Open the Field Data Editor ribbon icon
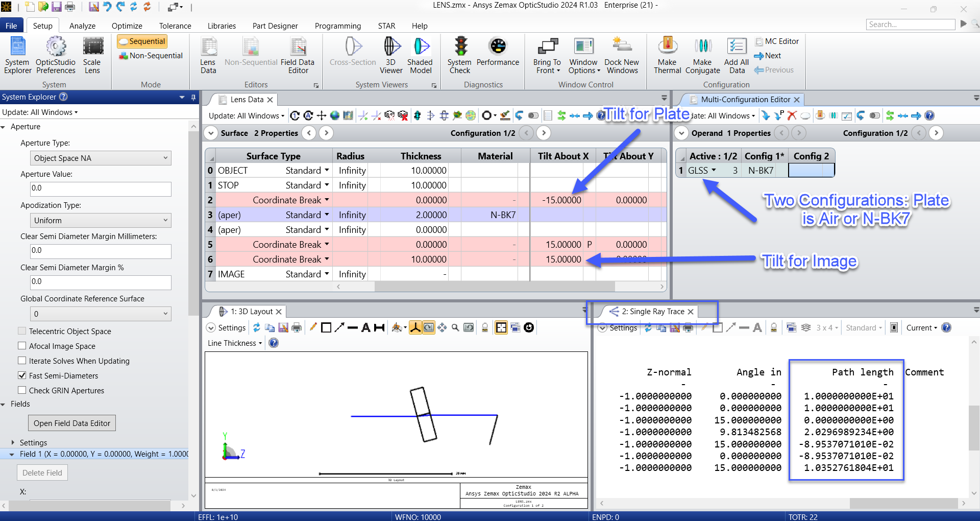980x521 pixels. pyautogui.click(x=298, y=55)
